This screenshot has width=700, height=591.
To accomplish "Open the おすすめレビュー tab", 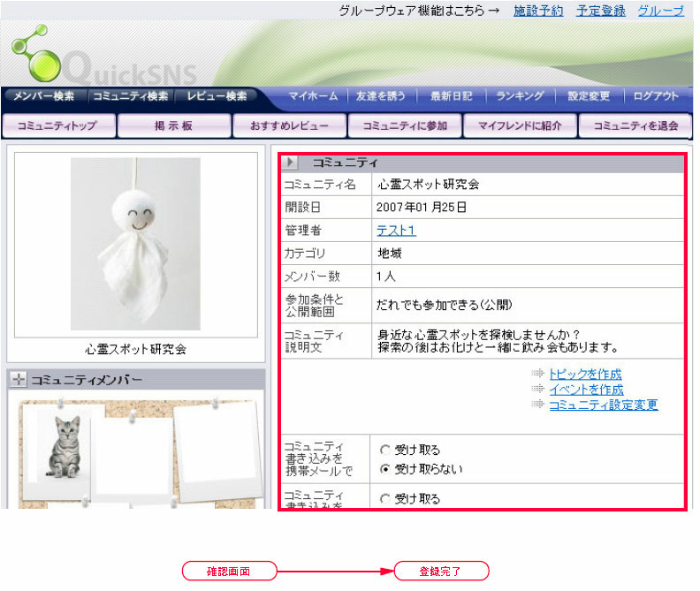I will pyautogui.click(x=288, y=125).
